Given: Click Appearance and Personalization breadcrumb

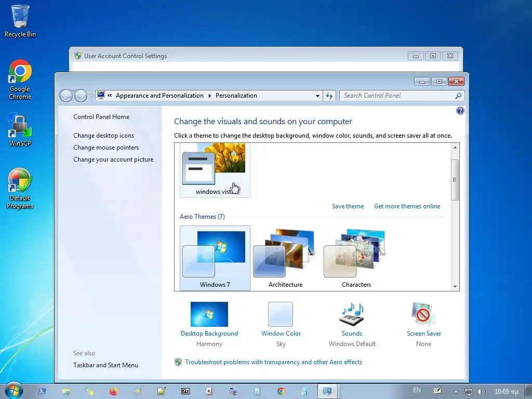Looking at the screenshot, I should point(159,96).
